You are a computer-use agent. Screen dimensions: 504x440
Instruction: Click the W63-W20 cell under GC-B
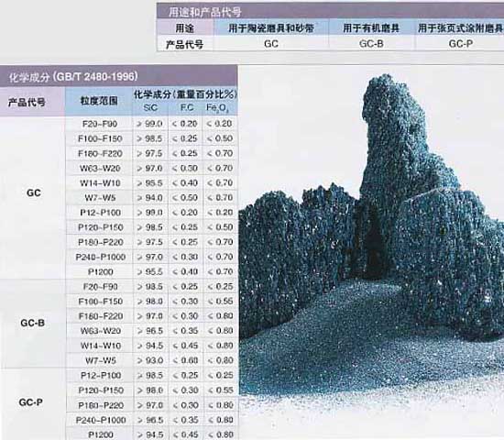pyautogui.click(x=101, y=331)
